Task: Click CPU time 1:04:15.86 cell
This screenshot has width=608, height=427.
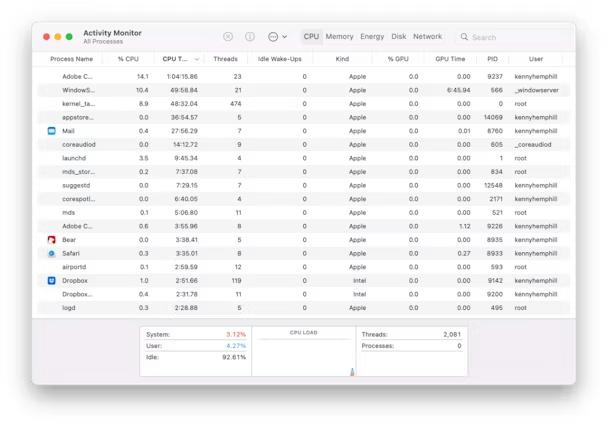Action: 182,77
